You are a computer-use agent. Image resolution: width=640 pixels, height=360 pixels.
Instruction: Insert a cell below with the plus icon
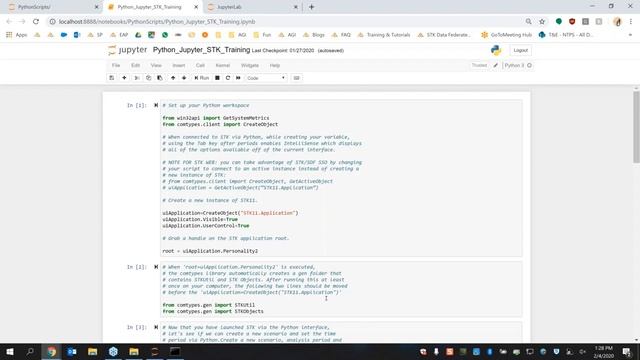pos(124,78)
